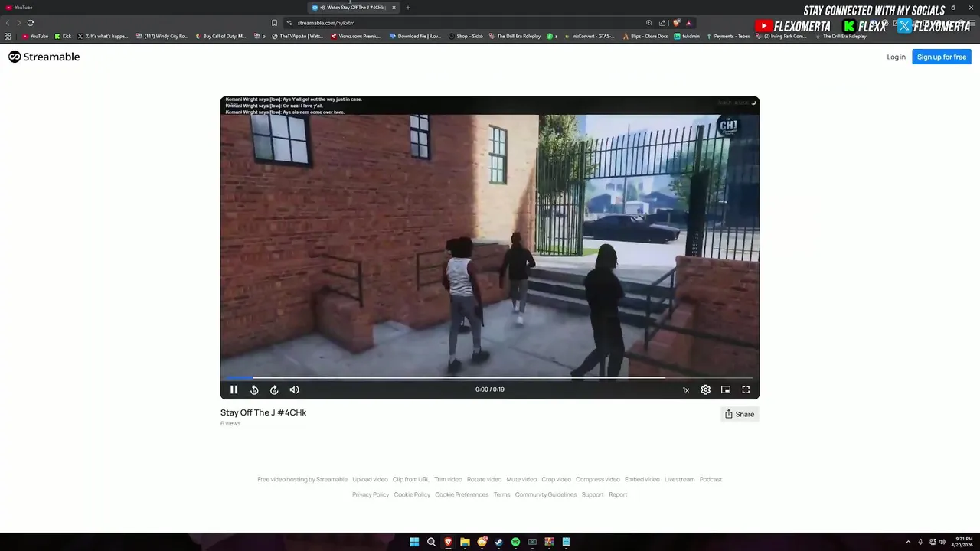Open the Cookie Policy link
The height and width of the screenshot is (551, 980).
tap(412, 494)
